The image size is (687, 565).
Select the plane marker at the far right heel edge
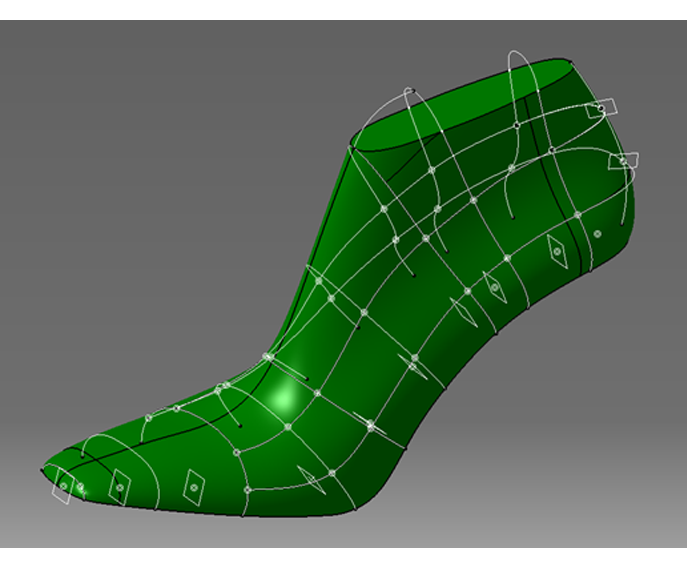tap(625, 159)
